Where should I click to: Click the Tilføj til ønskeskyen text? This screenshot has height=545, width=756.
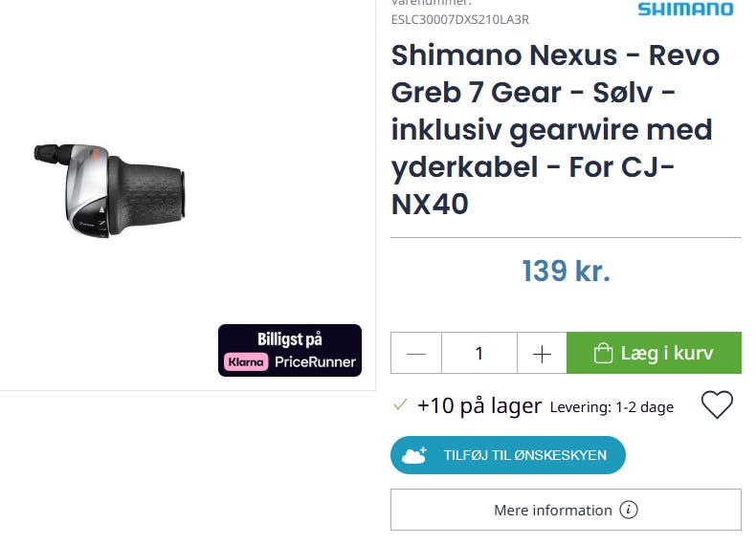point(524,455)
